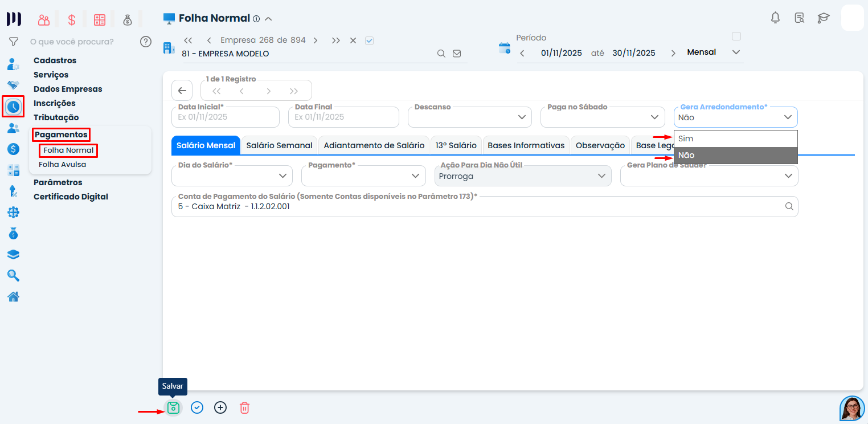Screen dimensions: 868x424
Task: Select the clock module in sidebar
Action: tap(13, 106)
